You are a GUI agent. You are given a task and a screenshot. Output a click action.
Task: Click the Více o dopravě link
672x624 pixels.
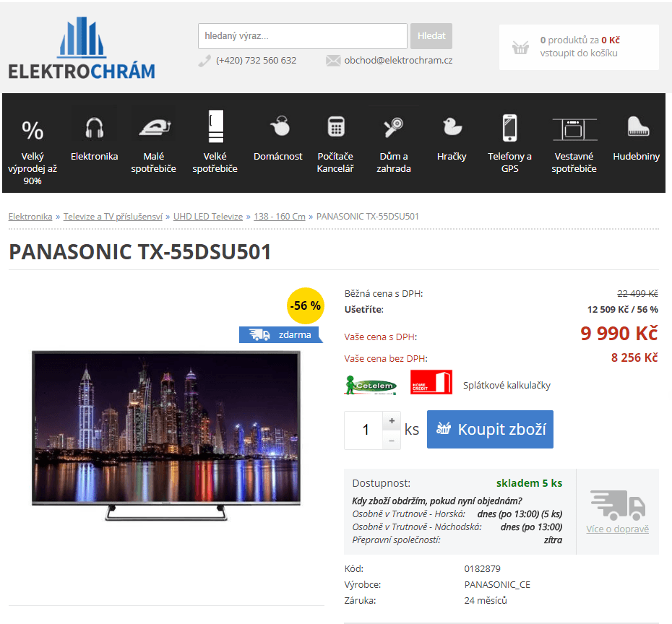point(618,529)
